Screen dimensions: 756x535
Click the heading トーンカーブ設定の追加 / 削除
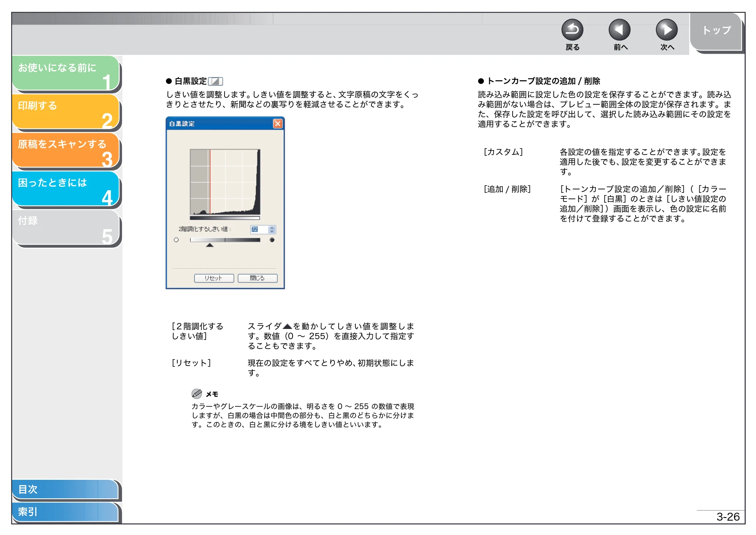pyautogui.click(x=543, y=81)
